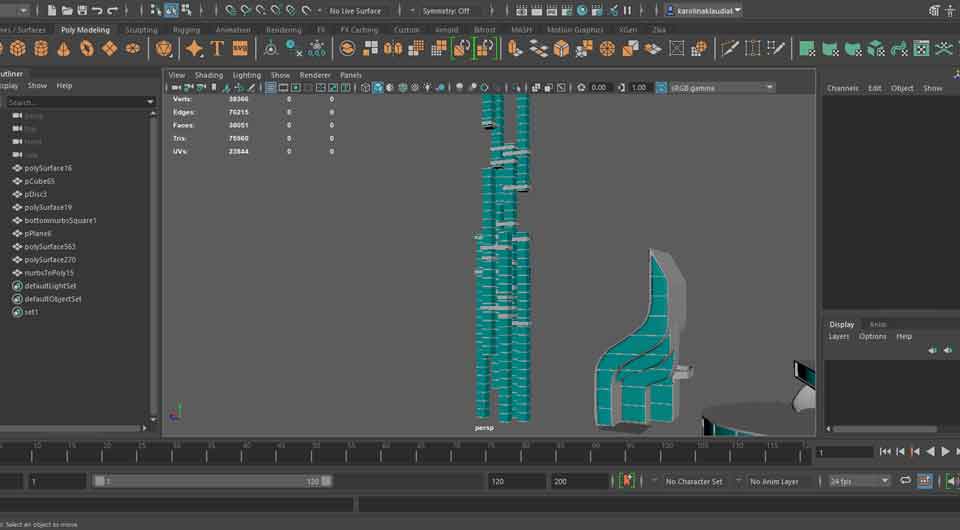The image size is (960, 530).
Task: Toggle playback looping button
Action: (905, 481)
